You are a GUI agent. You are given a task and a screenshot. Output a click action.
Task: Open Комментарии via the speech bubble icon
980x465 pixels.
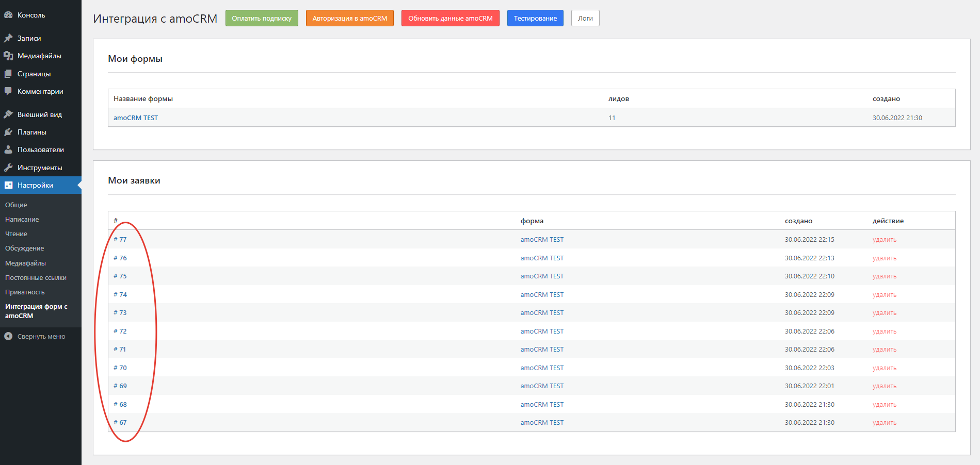click(8, 91)
